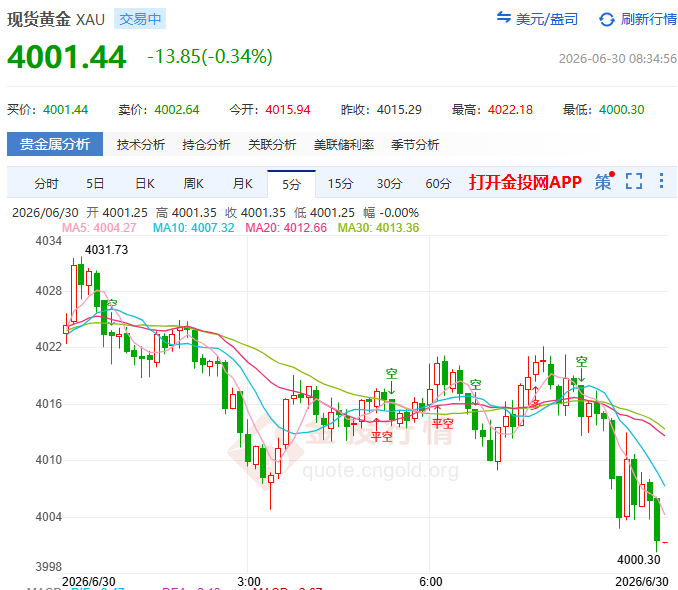Click the 买价 4001.44 value
This screenshot has height=590, width=678.
click(x=65, y=110)
